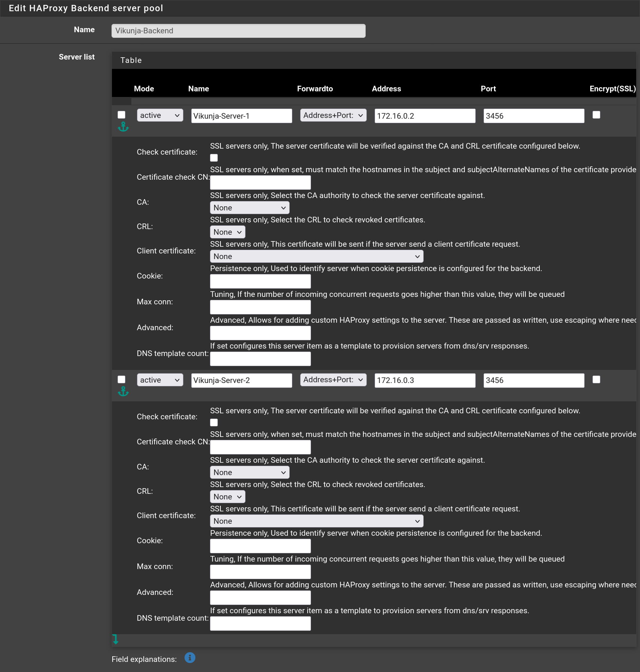Click DNS template count field for Vikunja-Server-1
Image resolution: width=640 pixels, height=672 pixels.
[260, 359]
